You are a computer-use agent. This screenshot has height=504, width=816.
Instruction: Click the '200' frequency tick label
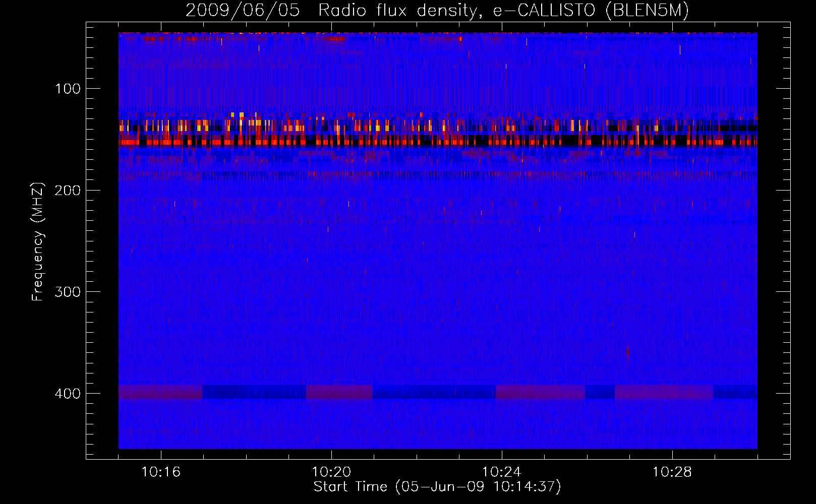click(68, 191)
